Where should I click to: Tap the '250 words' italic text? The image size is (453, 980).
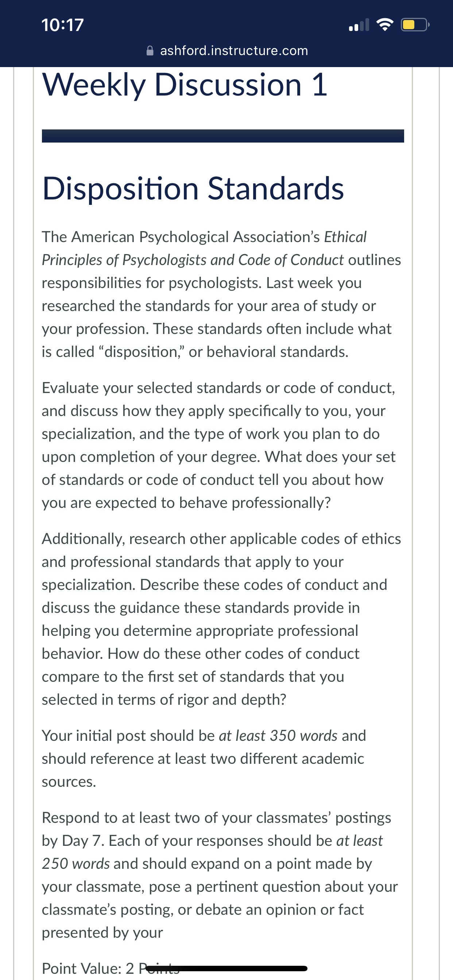(76, 864)
